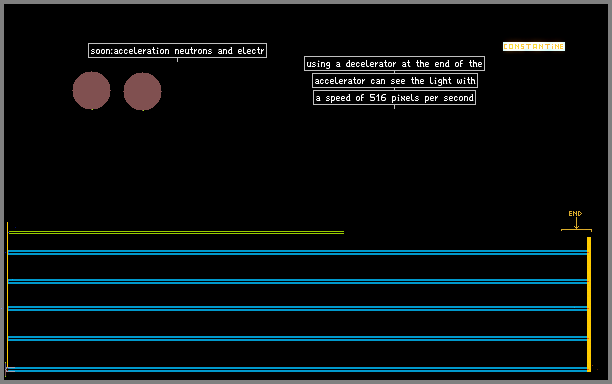Image resolution: width=612 pixels, height=384 pixels.
Task: Select the left brown circle particle
Action: point(91,91)
